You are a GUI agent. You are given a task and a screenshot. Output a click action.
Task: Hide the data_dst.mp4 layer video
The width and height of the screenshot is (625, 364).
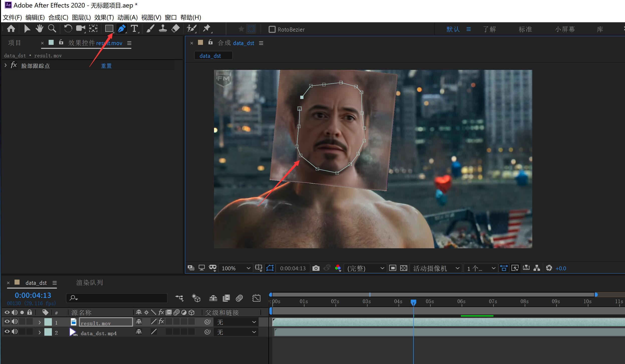[x=7, y=332]
